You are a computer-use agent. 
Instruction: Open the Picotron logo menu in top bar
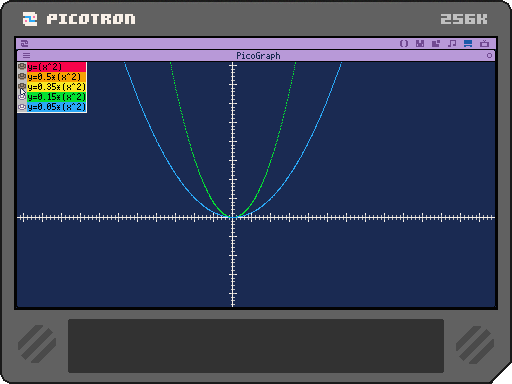point(25,44)
